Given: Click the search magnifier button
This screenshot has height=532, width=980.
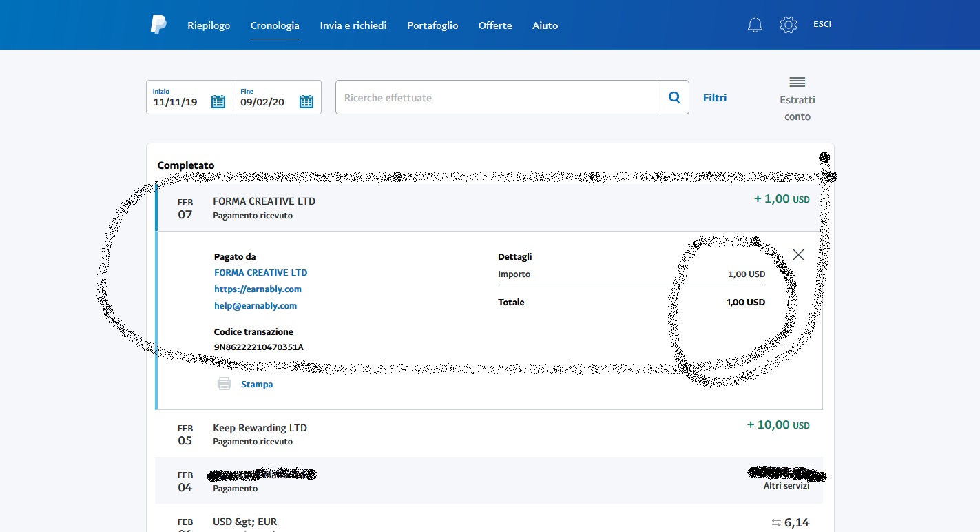Looking at the screenshot, I should (x=674, y=97).
